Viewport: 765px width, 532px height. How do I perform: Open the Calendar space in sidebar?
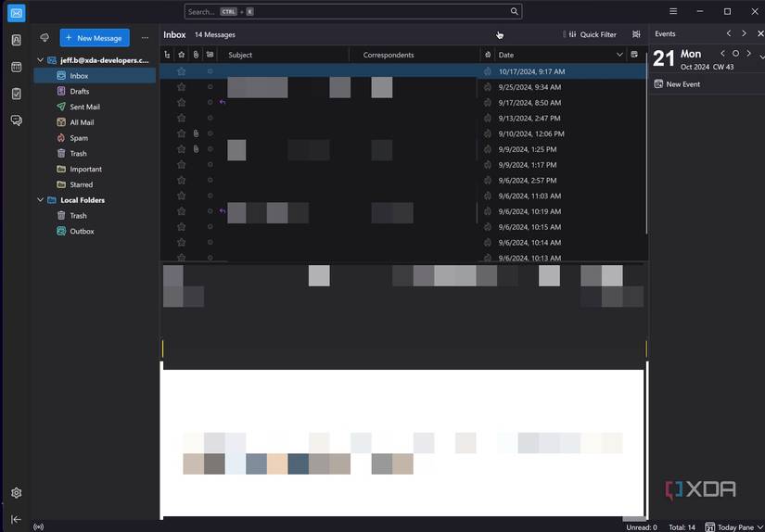(x=16, y=67)
